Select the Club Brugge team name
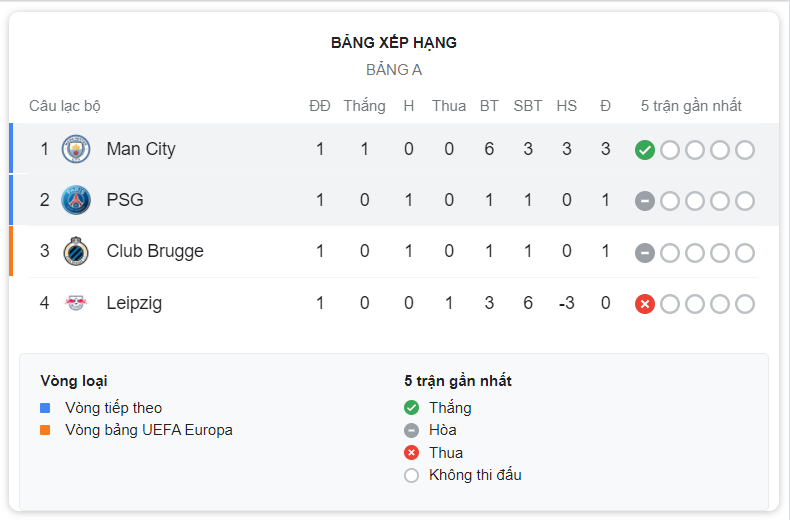The height and width of the screenshot is (520, 790). [x=155, y=251]
